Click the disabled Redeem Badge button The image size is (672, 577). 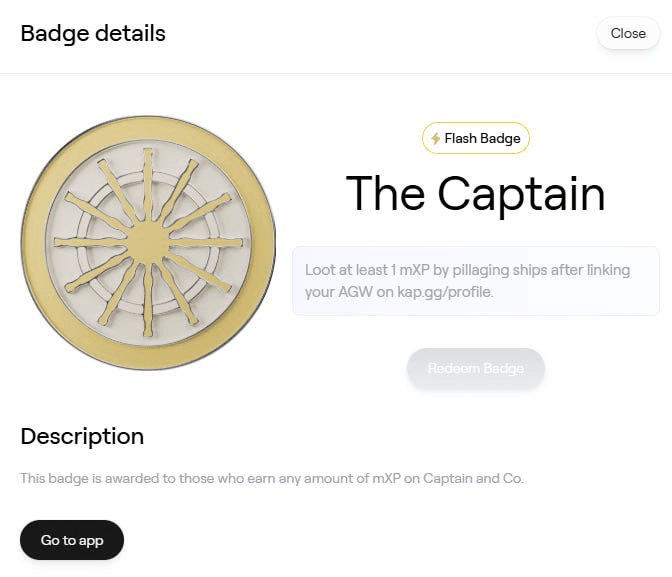[476, 369]
